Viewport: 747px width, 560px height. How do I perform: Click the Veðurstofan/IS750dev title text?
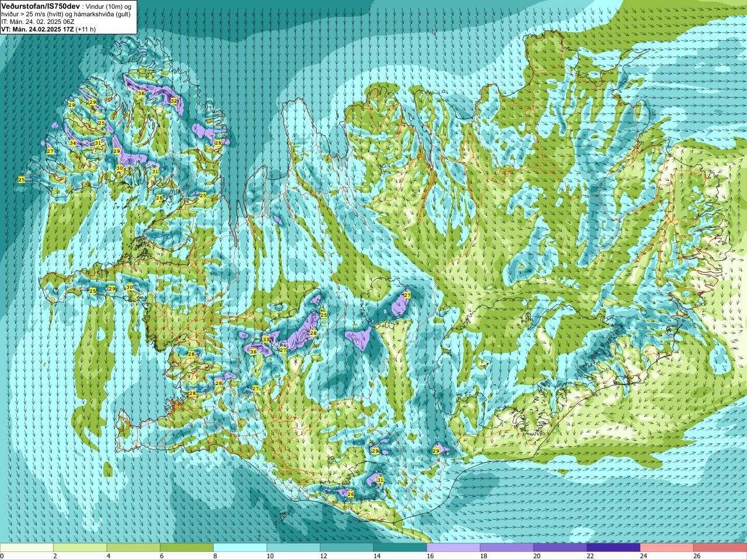coord(41,6)
